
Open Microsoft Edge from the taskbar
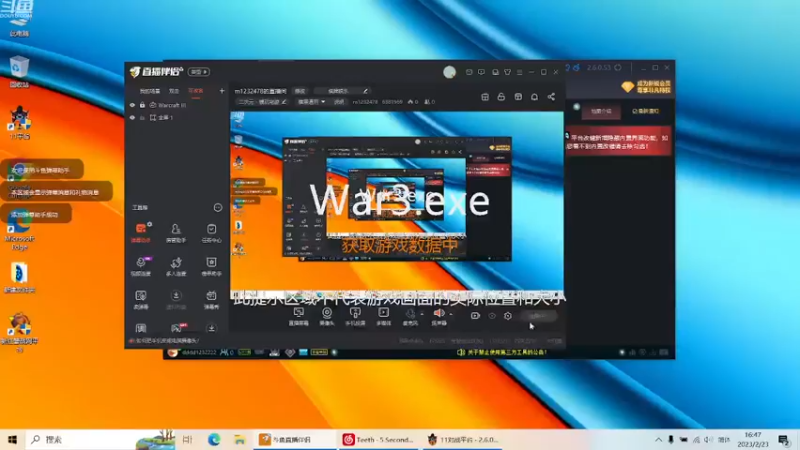click(x=214, y=439)
